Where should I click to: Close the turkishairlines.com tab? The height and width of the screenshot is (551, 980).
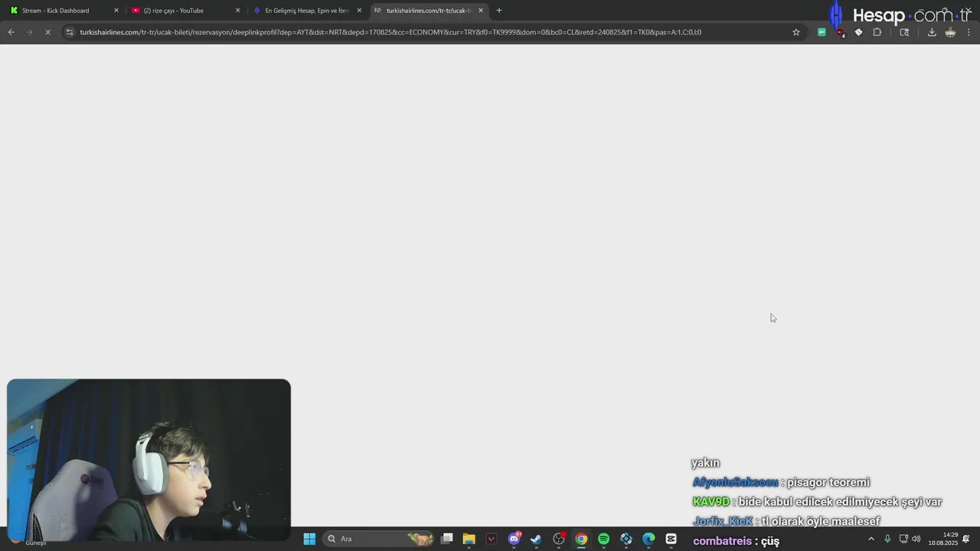click(x=481, y=11)
